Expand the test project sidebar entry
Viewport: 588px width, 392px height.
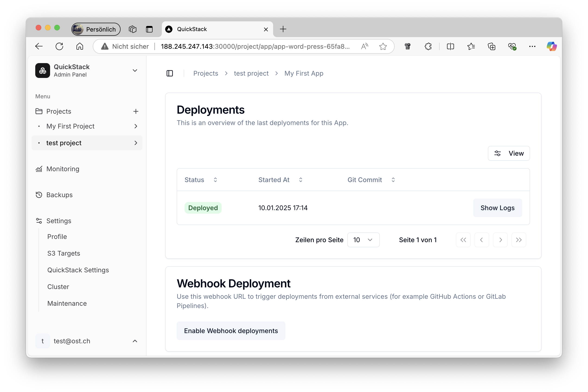point(136,143)
